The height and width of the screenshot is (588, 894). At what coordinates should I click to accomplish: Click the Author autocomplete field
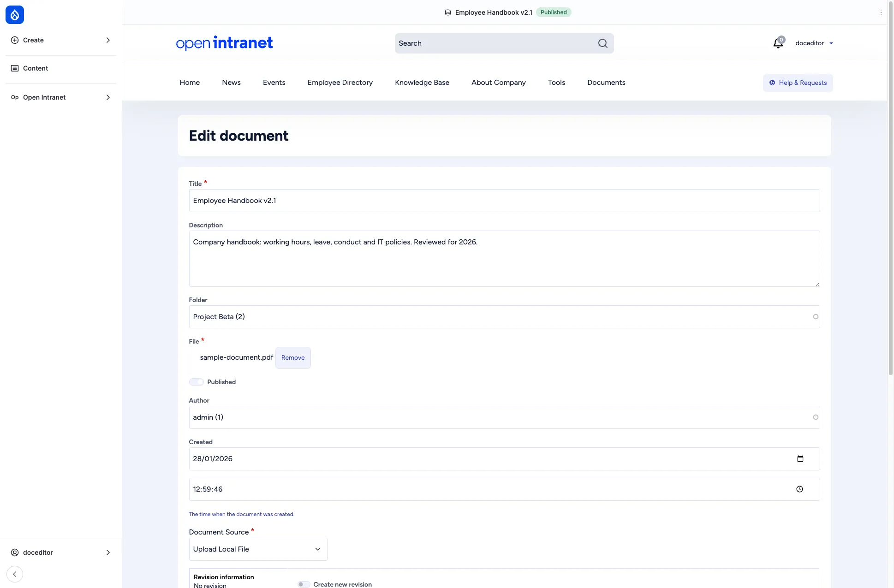[x=504, y=417]
